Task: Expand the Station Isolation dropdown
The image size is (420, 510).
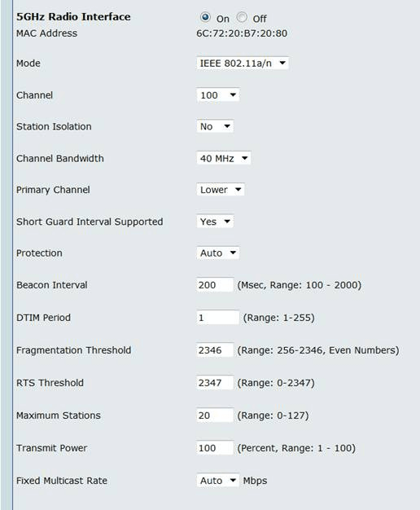Action: coord(215,126)
